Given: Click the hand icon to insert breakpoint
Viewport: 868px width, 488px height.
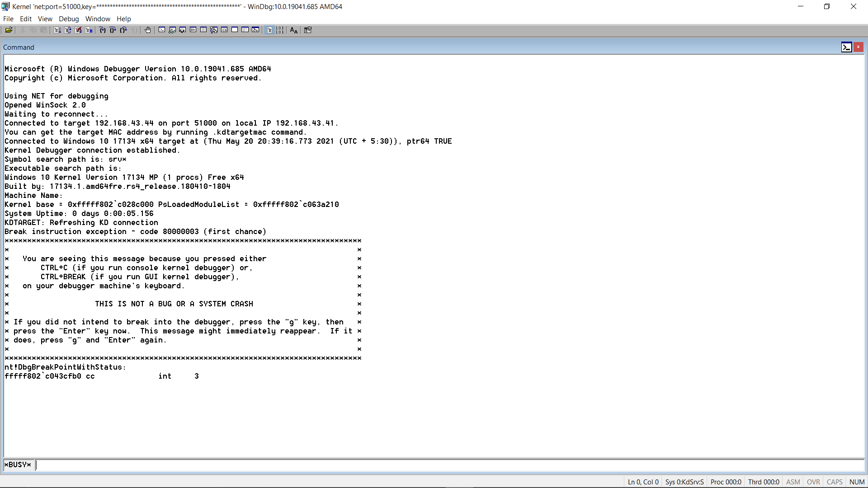Looking at the screenshot, I should 148,30.
